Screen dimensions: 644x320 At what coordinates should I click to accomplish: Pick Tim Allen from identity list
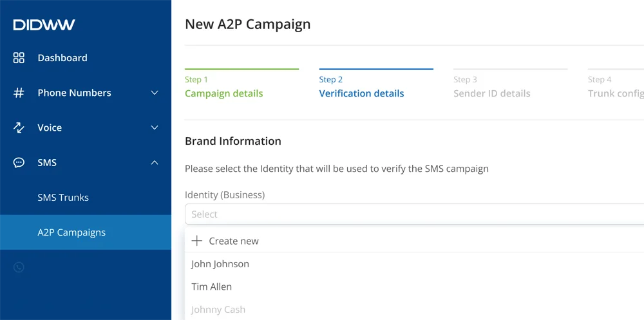pyautogui.click(x=211, y=287)
